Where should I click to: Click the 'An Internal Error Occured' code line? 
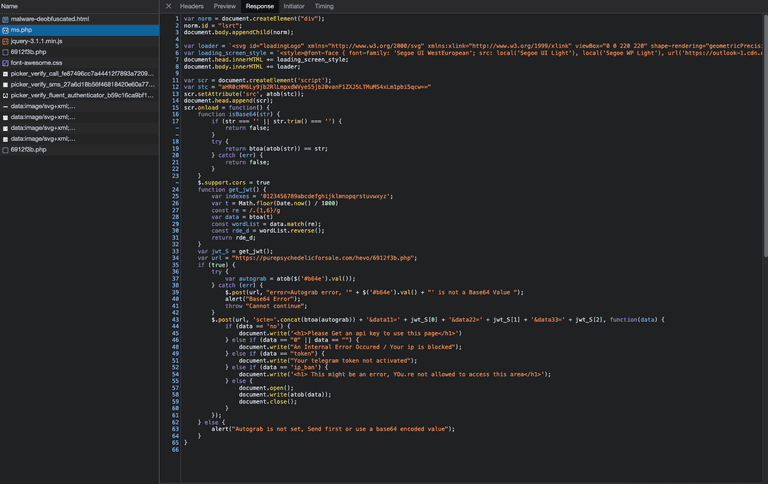coord(350,347)
